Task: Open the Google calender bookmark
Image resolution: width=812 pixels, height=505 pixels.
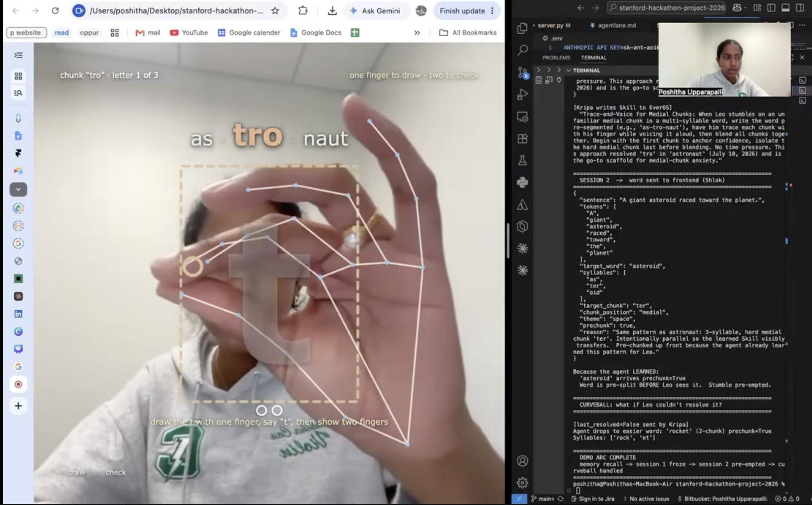Action: pos(249,32)
